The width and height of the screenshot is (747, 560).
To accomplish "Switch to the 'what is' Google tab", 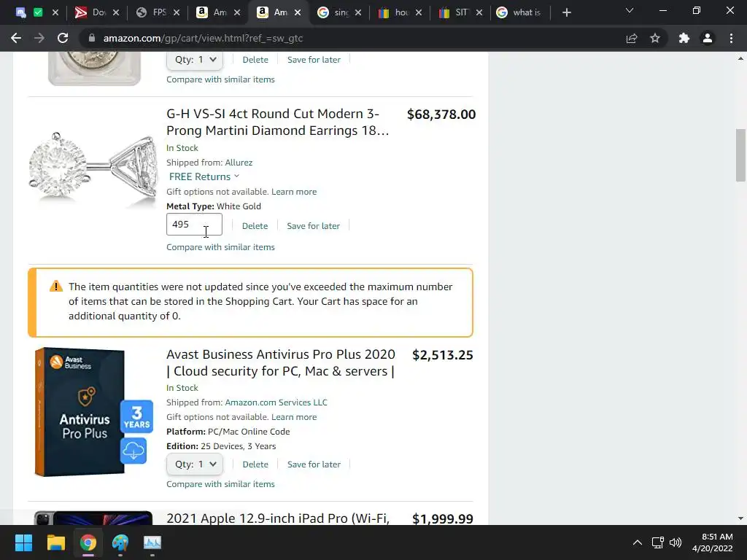I will click(x=519, y=12).
